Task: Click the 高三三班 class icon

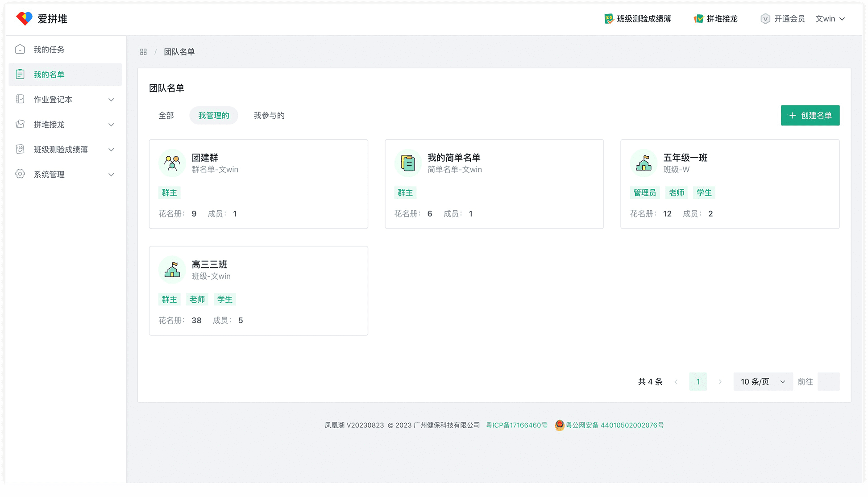Action: click(172, 270)
